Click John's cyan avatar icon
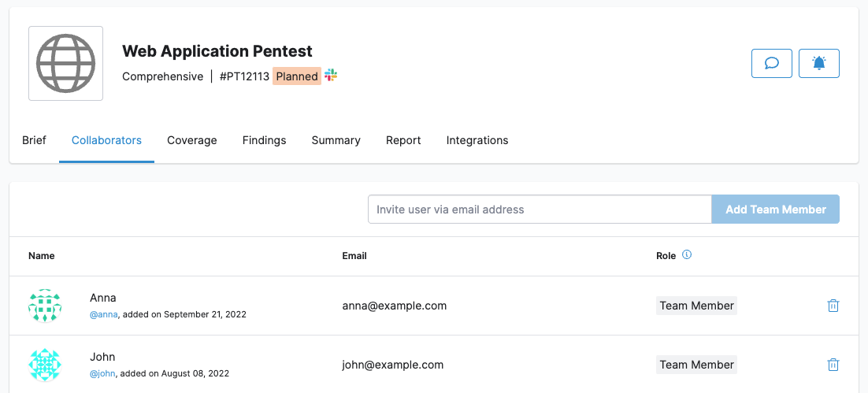 (x=45, y=365)
